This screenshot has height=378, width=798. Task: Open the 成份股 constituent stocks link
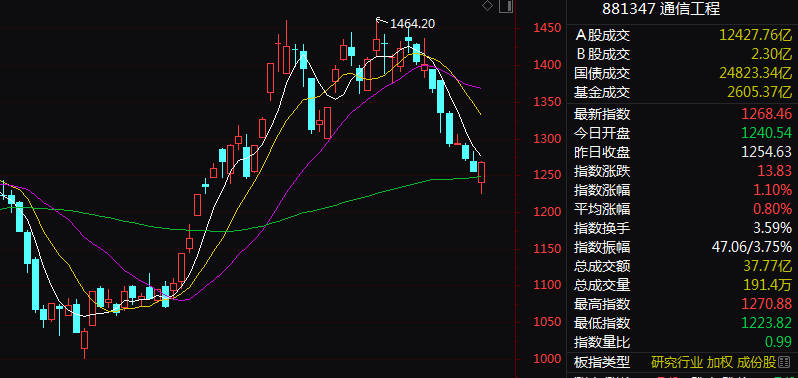(756, 362)
